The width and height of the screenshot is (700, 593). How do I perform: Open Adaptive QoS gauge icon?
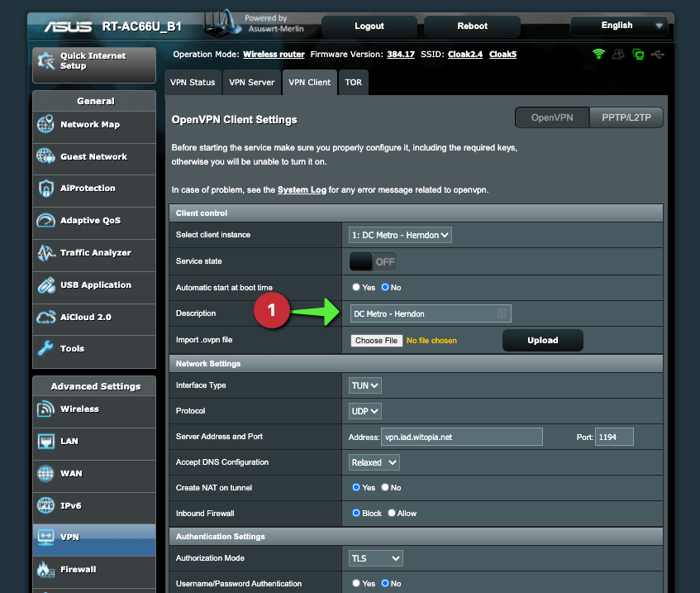coord(46,221)
